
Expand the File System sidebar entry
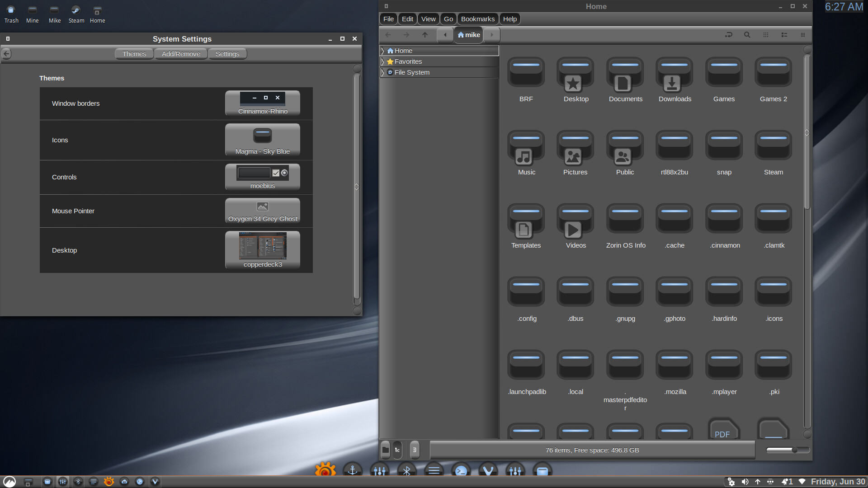(x=383, y=72)
